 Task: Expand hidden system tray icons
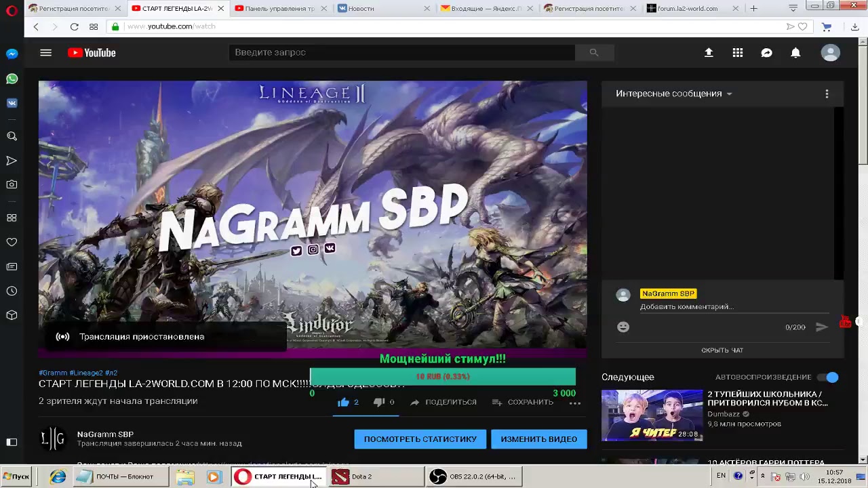coord(763,476)
